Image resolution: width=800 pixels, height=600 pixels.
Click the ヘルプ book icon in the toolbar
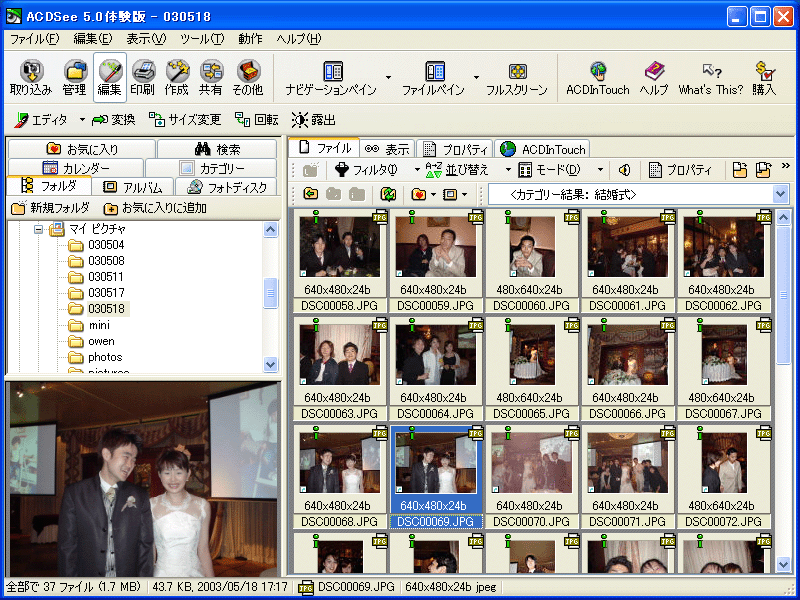[654, 78]
